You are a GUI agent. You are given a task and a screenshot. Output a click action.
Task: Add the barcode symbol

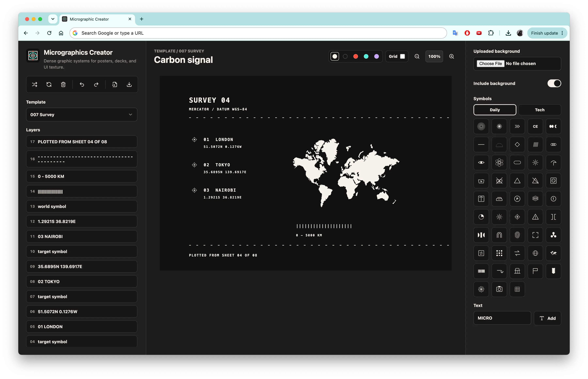click(481, 271)
